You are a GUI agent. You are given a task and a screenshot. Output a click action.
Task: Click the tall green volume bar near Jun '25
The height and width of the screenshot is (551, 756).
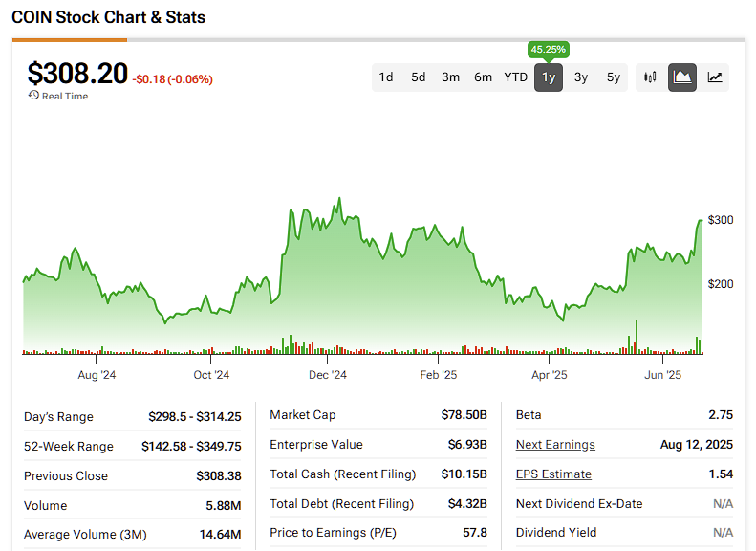pos(635,338)
